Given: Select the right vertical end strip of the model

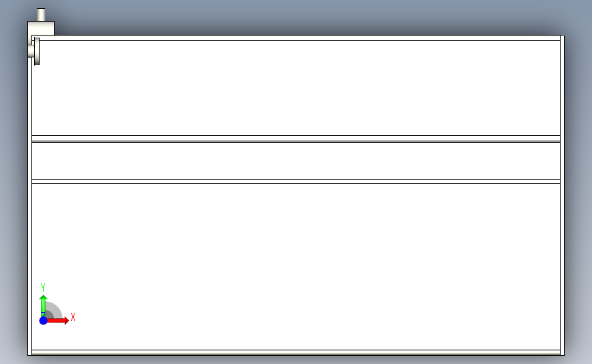Looking at the screenshot, I should pyautogui.click(x=563, y=195).
